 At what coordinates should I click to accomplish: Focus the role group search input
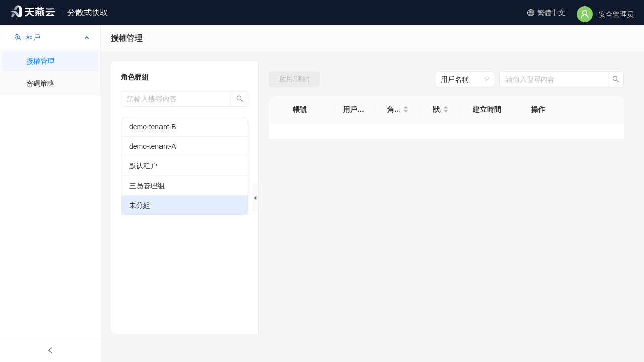[177, 99]
